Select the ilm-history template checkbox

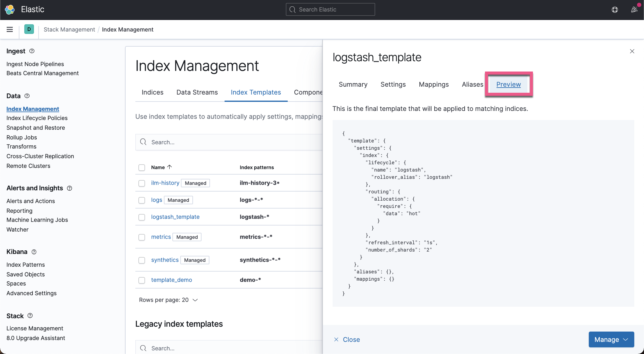tap(142, 183)
